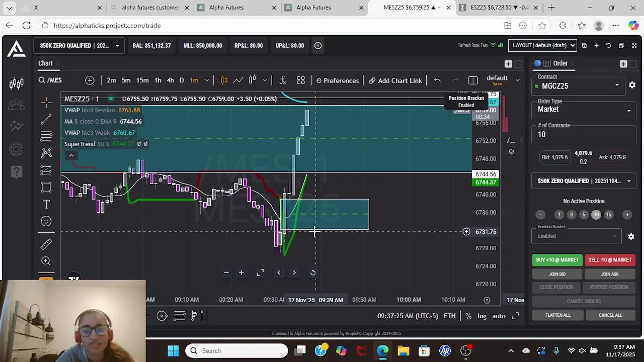Open the chart layout split icon
This screenshot has width=644, height=362.
tap(473, 80)
